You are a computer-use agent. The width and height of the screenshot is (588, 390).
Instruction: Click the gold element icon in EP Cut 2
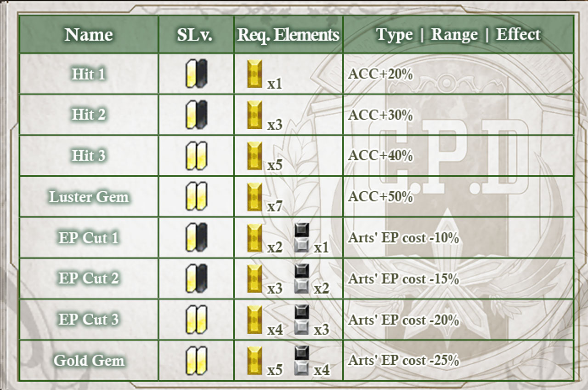[254, 278]
